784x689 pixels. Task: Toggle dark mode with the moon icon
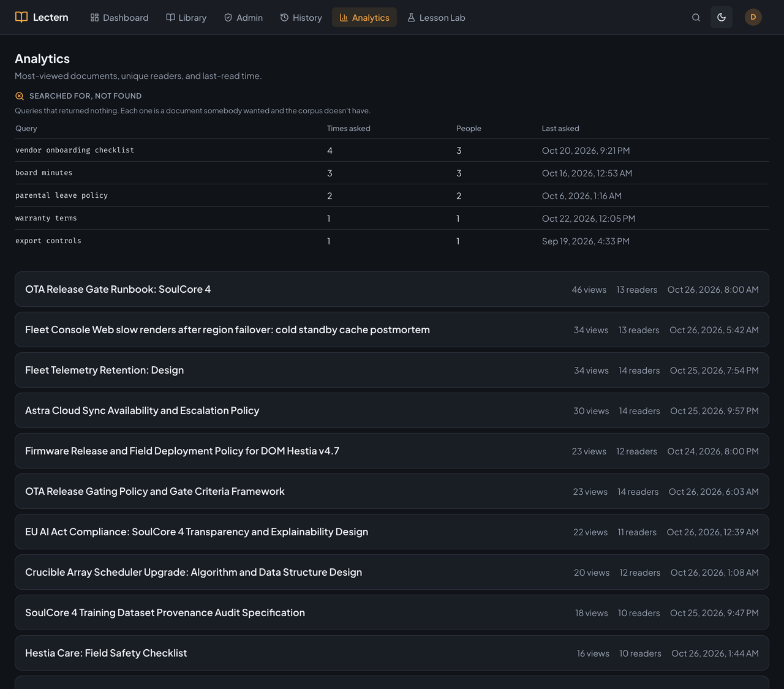(722, 18)
